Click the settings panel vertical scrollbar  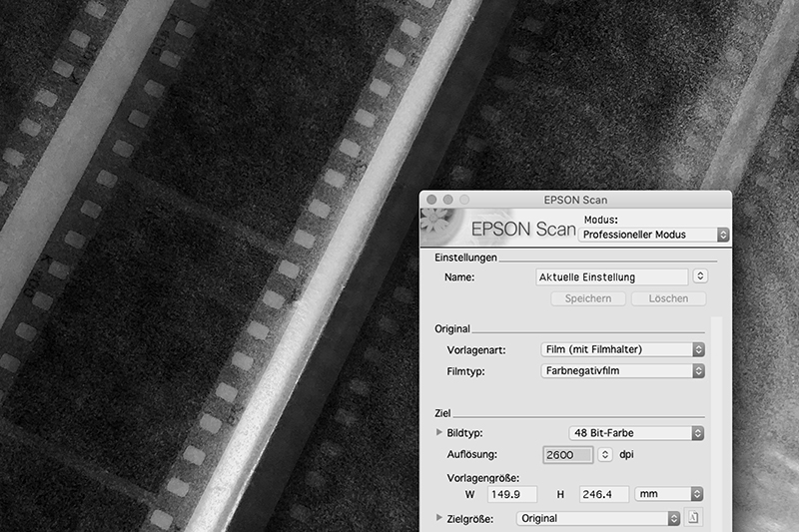pos(716,424)
